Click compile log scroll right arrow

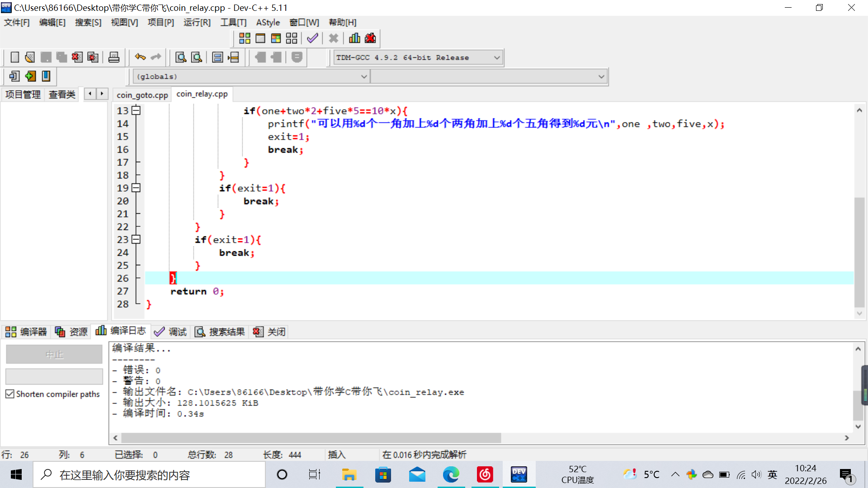tap(847, 438)
